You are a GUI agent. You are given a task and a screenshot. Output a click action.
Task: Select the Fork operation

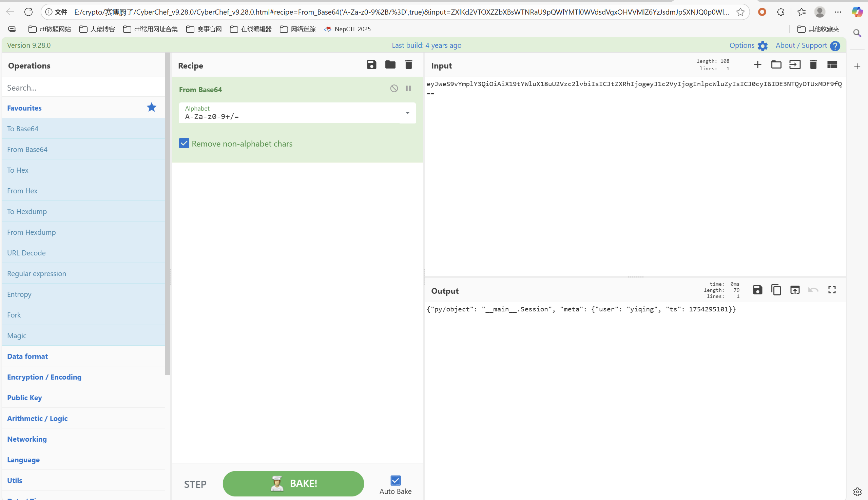click(x=83, y=315)
